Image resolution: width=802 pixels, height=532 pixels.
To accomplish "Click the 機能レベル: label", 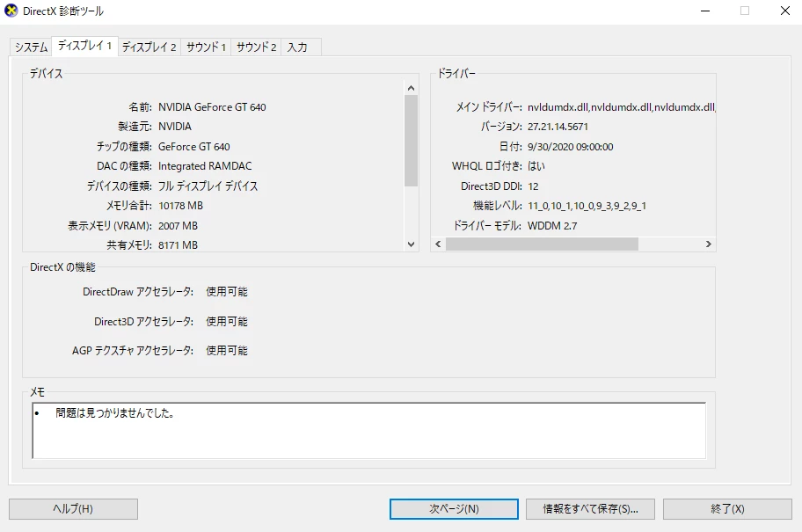I will 497,206.
